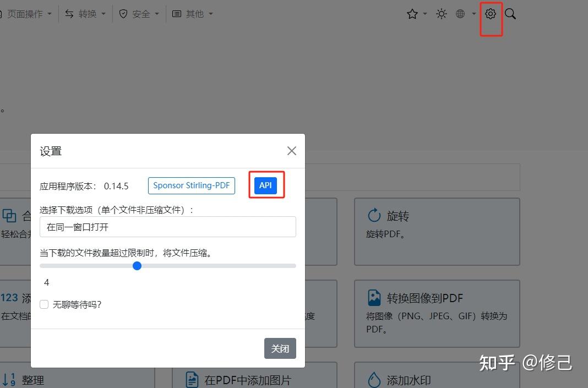
Task: Open the 其他 menu
Action: click(192, 14)
